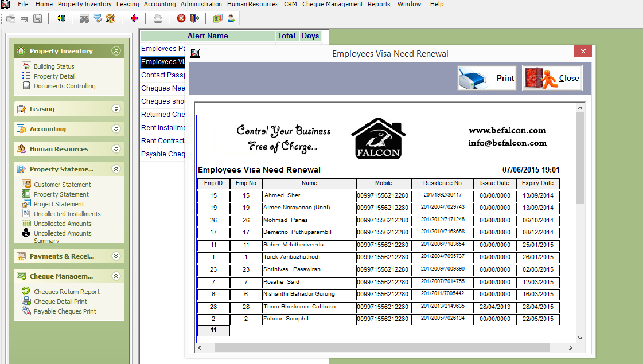The height and width of the screenshot is (364, 643).
Task: Select the Employees Passport alert row
Action: [x=163, y=48]
